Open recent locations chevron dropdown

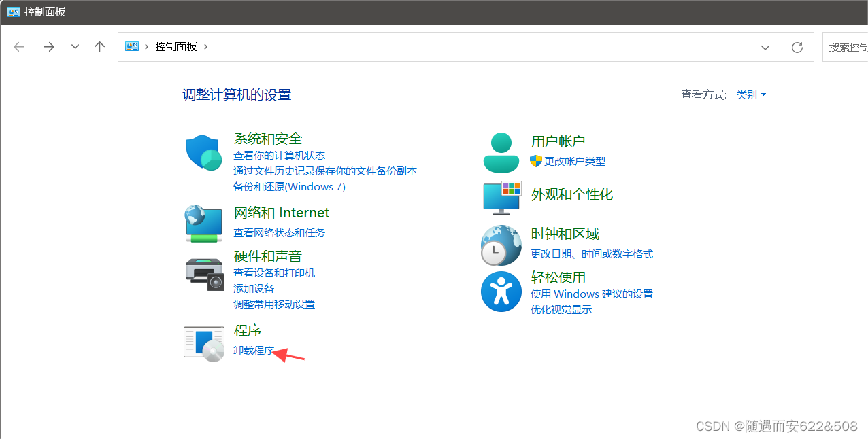76,47
